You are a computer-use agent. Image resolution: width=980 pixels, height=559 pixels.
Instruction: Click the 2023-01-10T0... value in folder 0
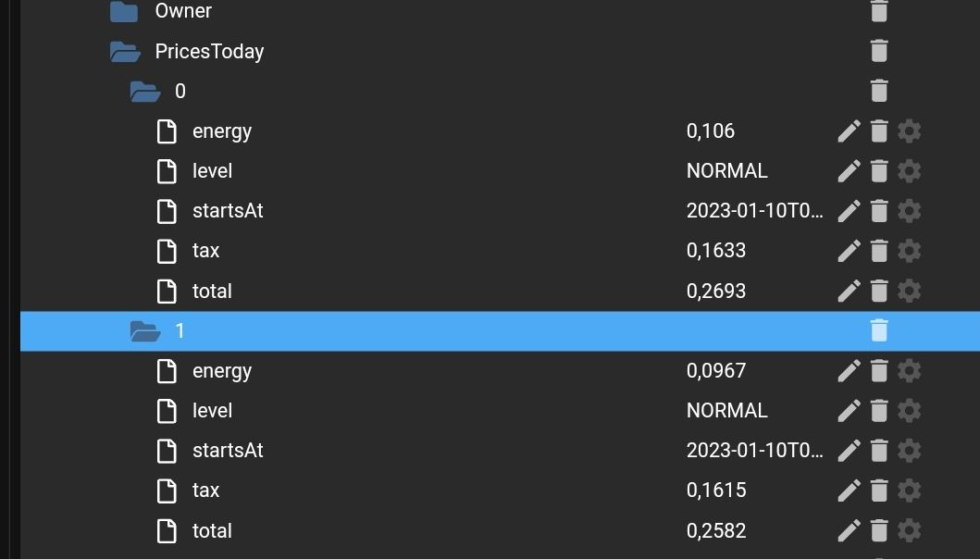pyautogui.click(x=754, y=211)
